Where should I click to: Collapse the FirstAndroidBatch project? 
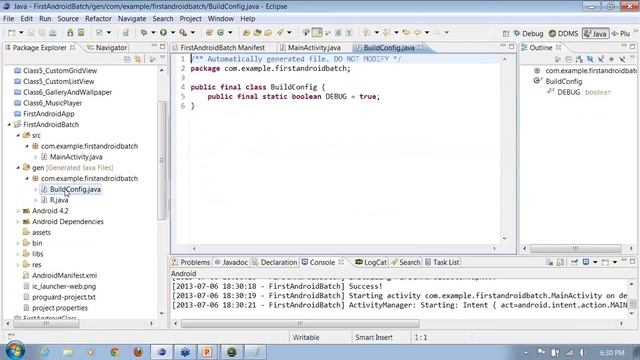pyautogui.click(x=9, y=124)
